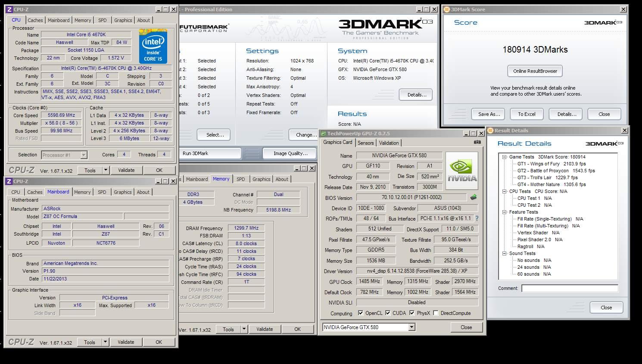Viewport: 642px width, 364px height.
Task: Select GT3 - Troll's Lair result
Action: point(547,177)
